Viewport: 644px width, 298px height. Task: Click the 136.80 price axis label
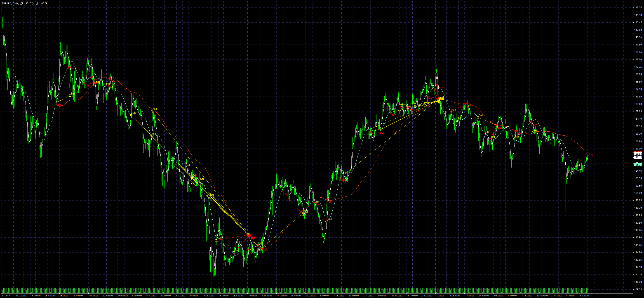[638, 74]
